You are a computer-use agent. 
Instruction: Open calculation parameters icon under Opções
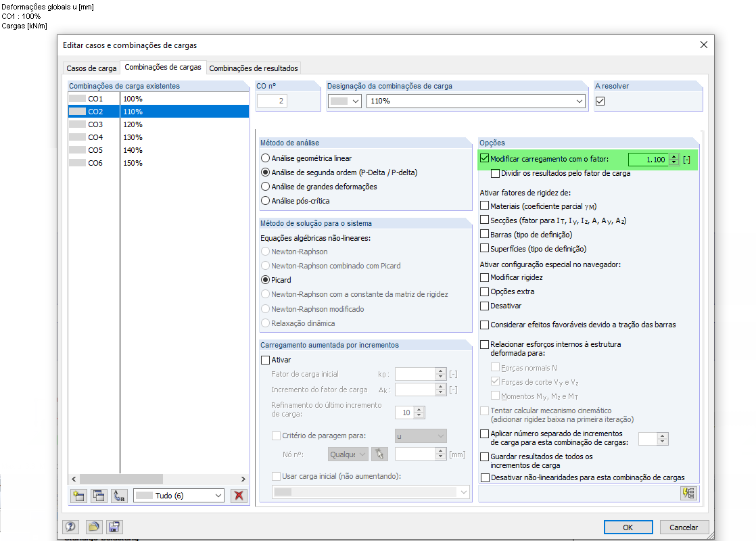click(688, 493)
